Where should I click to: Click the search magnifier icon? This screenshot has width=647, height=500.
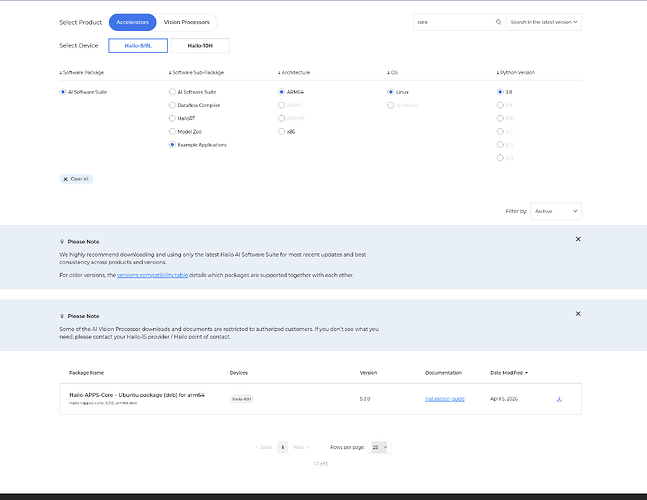click(498, 22)
